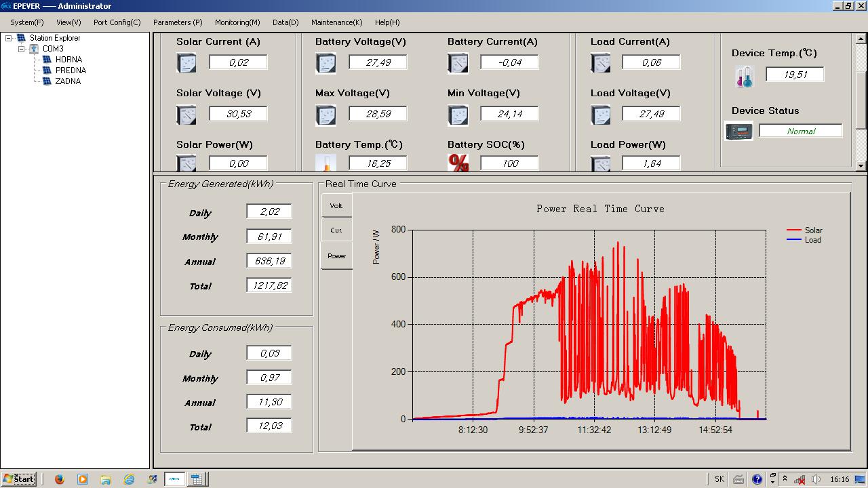This screenshot has width=868, height=488.
Task: Click the Load Current gauge icon
Action: coord(601,63)
